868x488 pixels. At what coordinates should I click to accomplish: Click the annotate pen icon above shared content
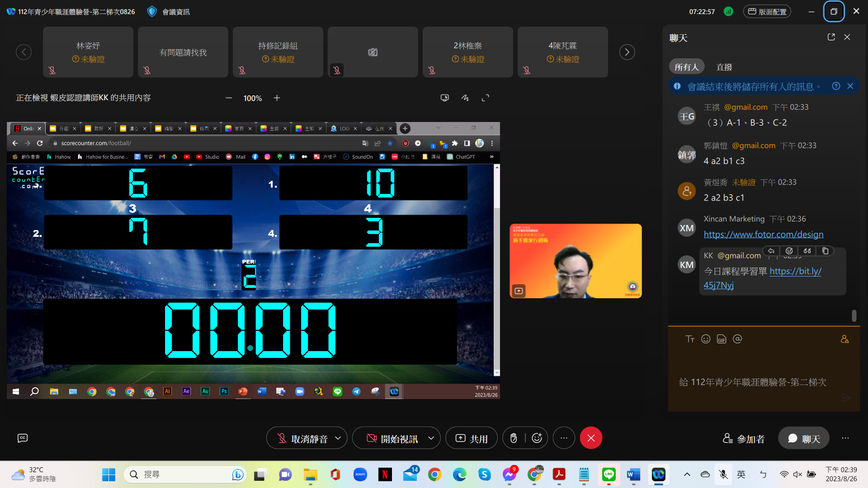click(x=465, y=98)
